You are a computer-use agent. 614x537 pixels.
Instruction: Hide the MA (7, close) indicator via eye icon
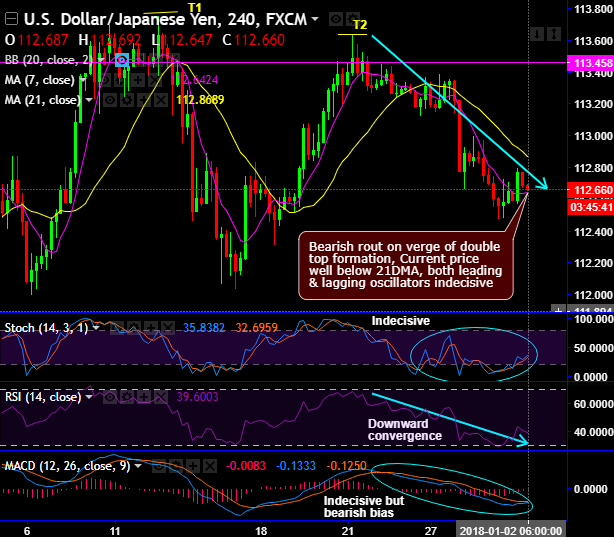click(104, 80)
